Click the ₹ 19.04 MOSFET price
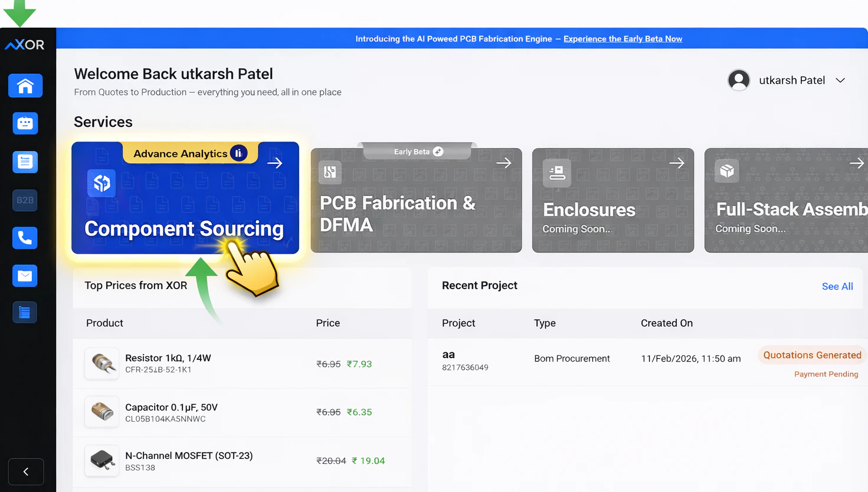This screenshot has height=492, width=868. [368, 461]
